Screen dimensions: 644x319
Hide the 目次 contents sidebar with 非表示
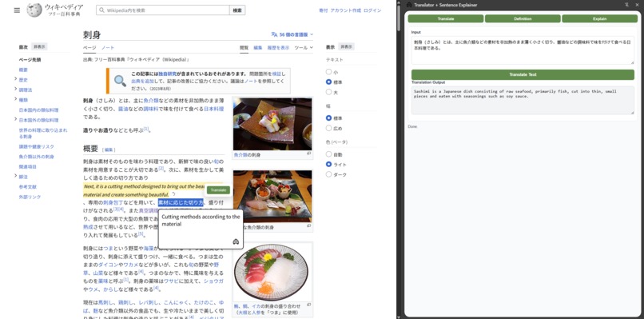point(39,47)
